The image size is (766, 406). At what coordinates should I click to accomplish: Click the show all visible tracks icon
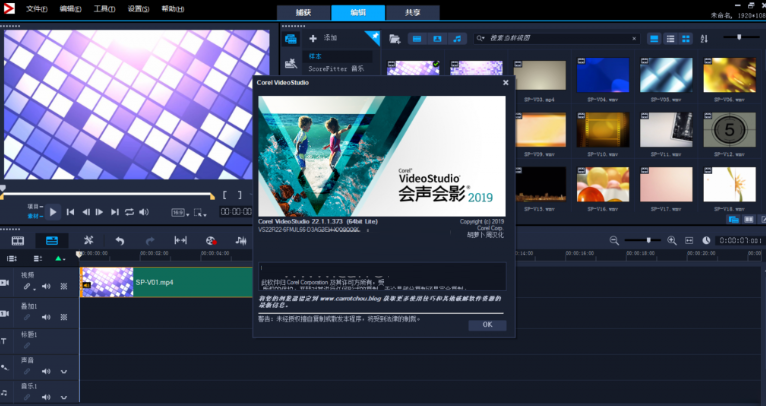coord(12,258)
